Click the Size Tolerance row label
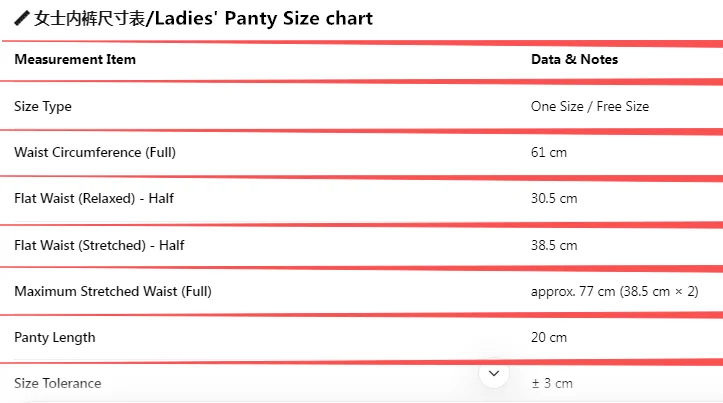 58,383
